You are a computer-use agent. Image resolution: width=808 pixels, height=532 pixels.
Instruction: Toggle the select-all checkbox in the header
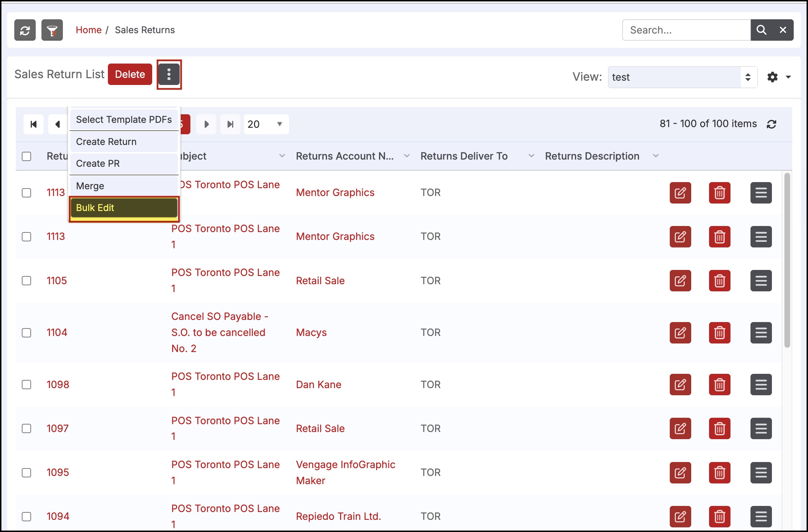click(26, 156)
